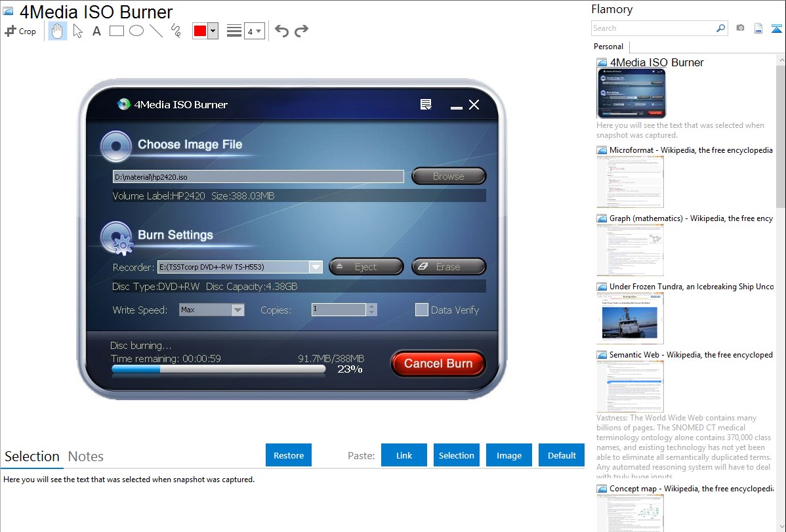Switch to the Selection tab

[31, 457]
